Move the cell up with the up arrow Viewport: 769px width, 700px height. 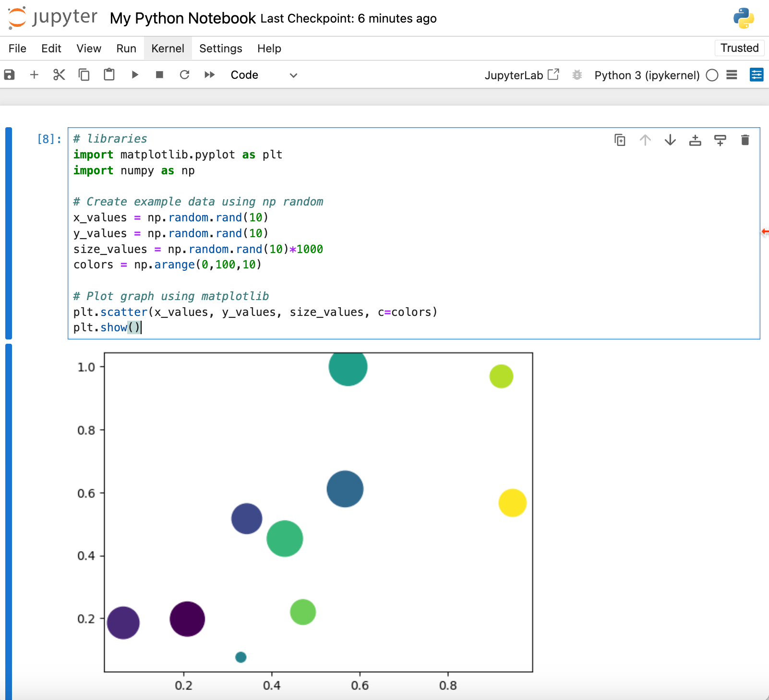point(645,140)
